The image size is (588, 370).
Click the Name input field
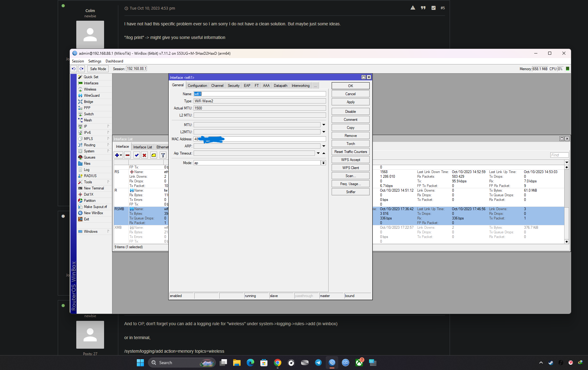click(x=260, y=94)
